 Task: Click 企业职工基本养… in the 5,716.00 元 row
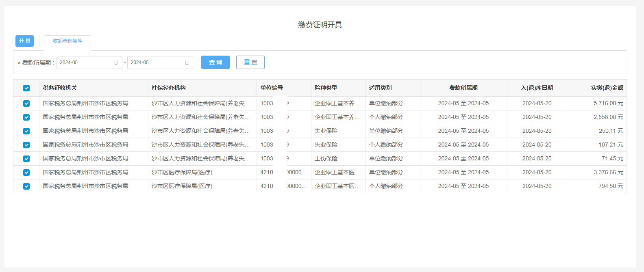337,103
